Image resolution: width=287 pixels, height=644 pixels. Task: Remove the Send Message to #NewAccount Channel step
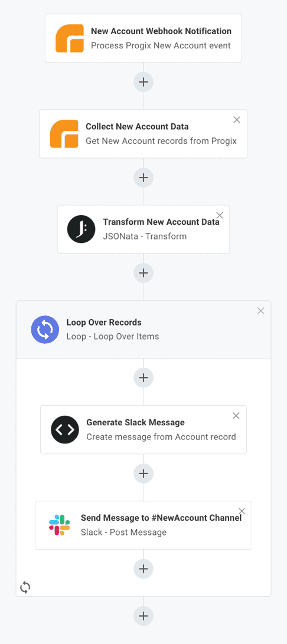coord(242,511)
